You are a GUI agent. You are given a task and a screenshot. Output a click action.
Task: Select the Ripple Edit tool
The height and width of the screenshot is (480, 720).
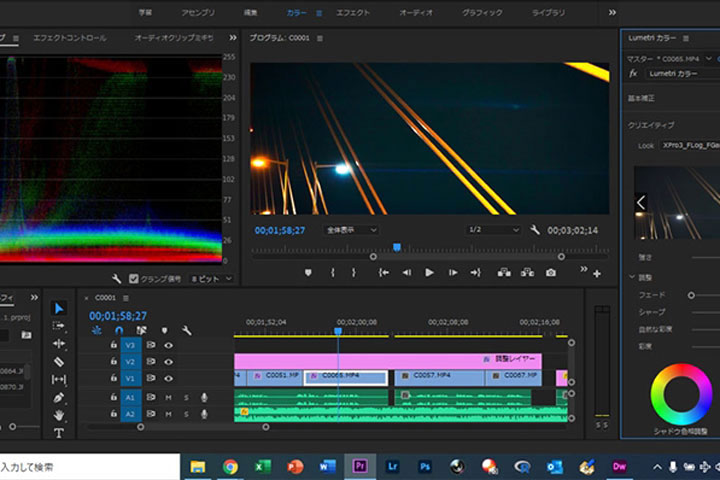[59, 343]
